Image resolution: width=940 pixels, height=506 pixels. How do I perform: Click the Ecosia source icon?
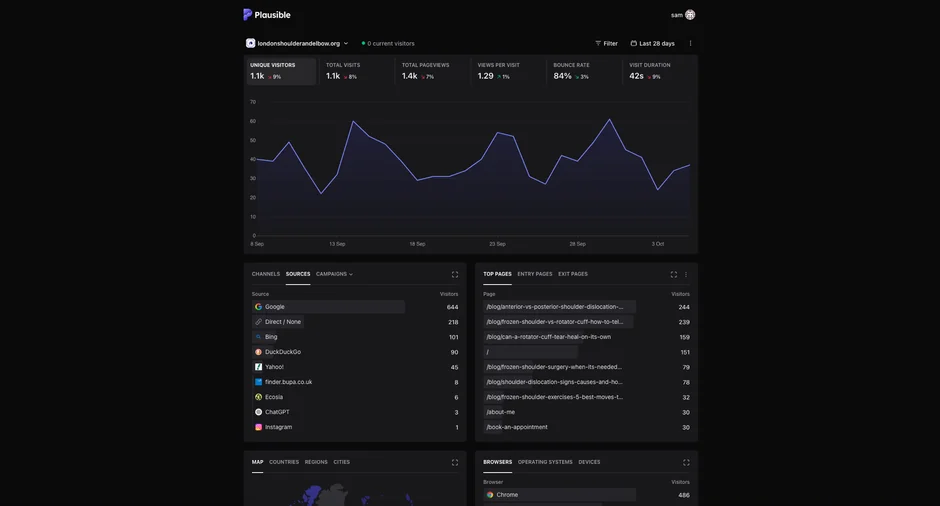pos(258,397)
